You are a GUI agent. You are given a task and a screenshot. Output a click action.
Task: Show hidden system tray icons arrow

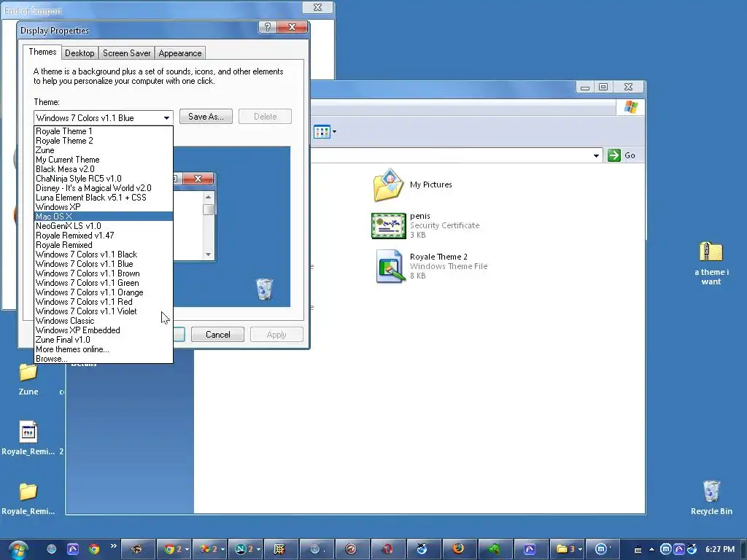[x=651, y=549]
